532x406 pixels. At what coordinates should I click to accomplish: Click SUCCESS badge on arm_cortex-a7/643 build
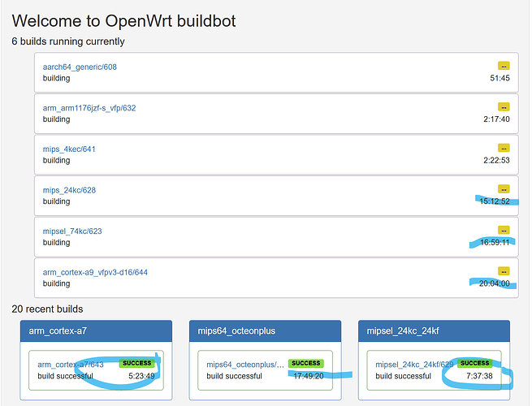[137, 363]
